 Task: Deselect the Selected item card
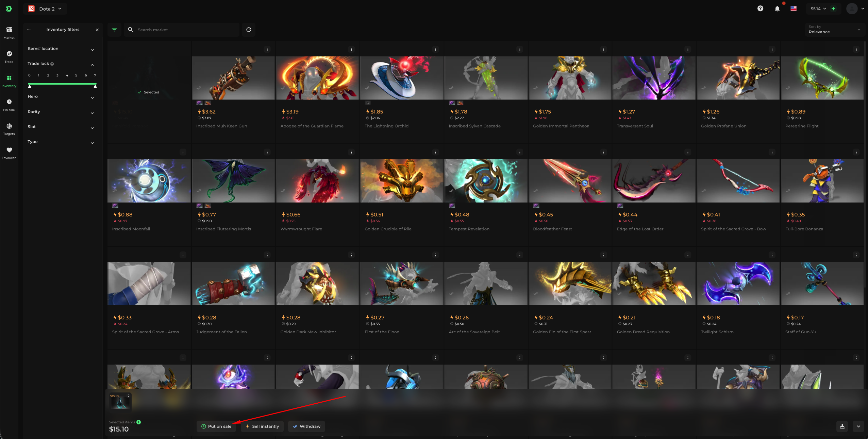149,92
